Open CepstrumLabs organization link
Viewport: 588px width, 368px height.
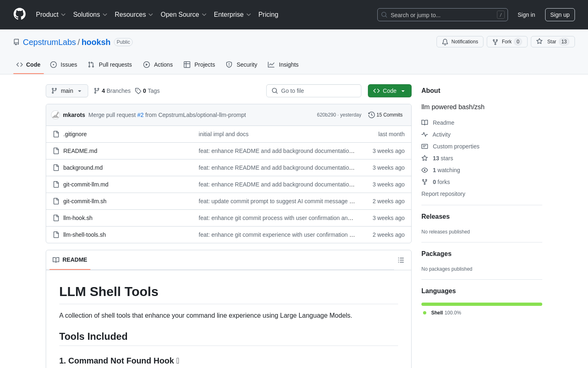[49, 42]
